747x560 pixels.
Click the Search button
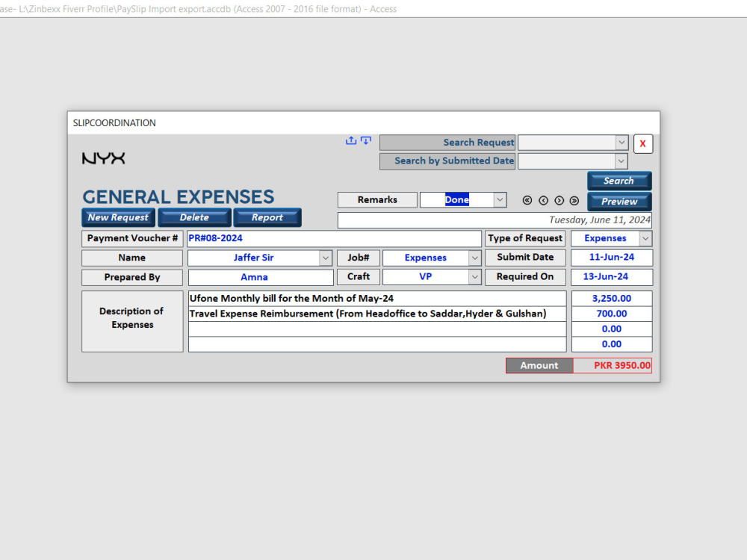619,181
